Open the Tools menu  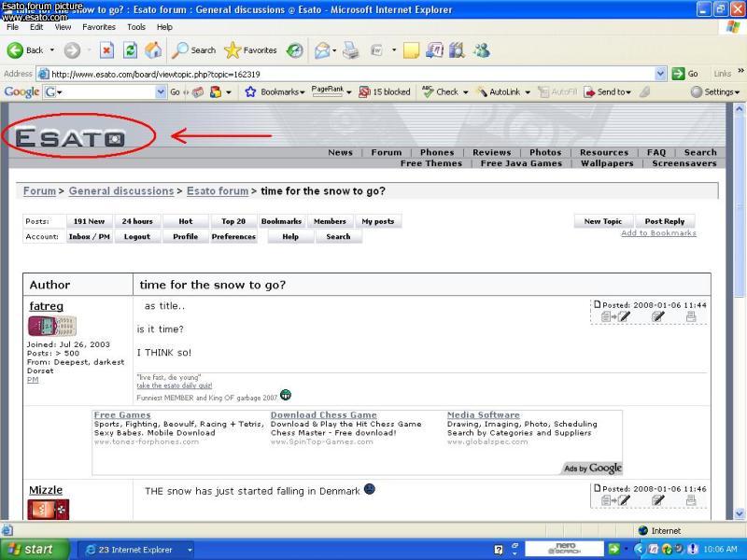[x=136, y=27]
